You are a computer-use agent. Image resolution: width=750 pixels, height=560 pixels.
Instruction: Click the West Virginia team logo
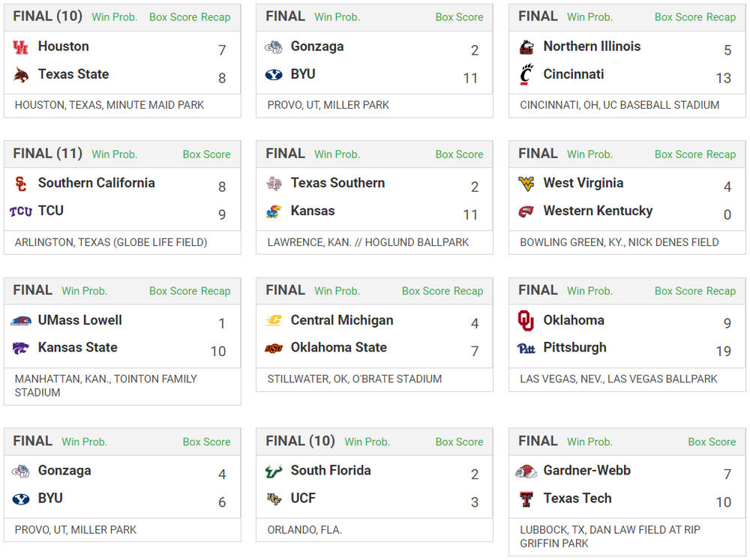526,184
